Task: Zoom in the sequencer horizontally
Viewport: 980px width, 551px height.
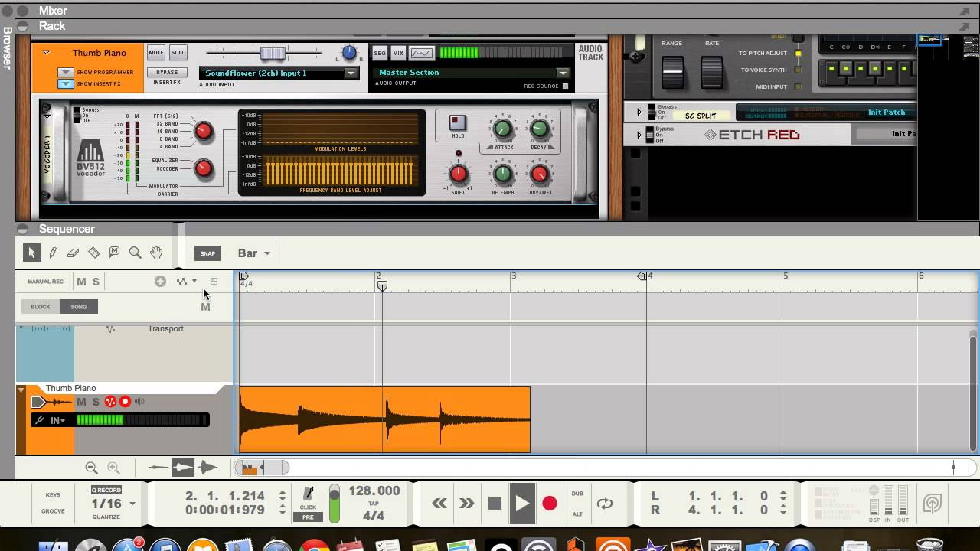Action: (x=113, y=468)
